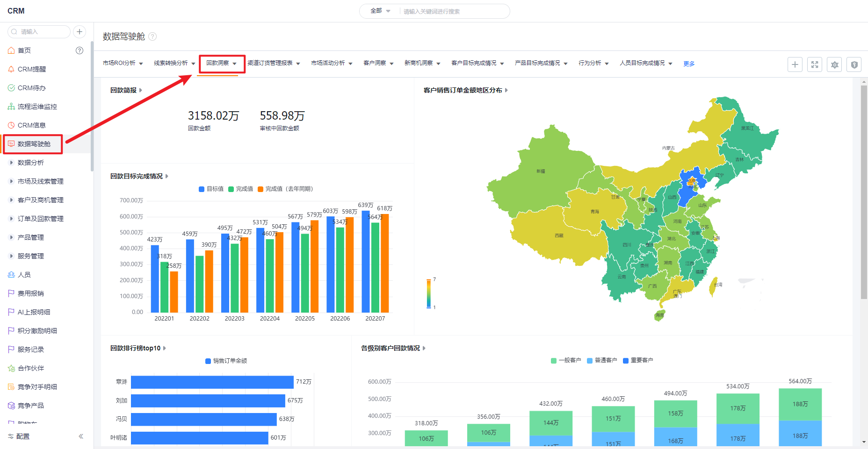Click the help circle next to 首页

pyautogui.click(x=80, y=50)
